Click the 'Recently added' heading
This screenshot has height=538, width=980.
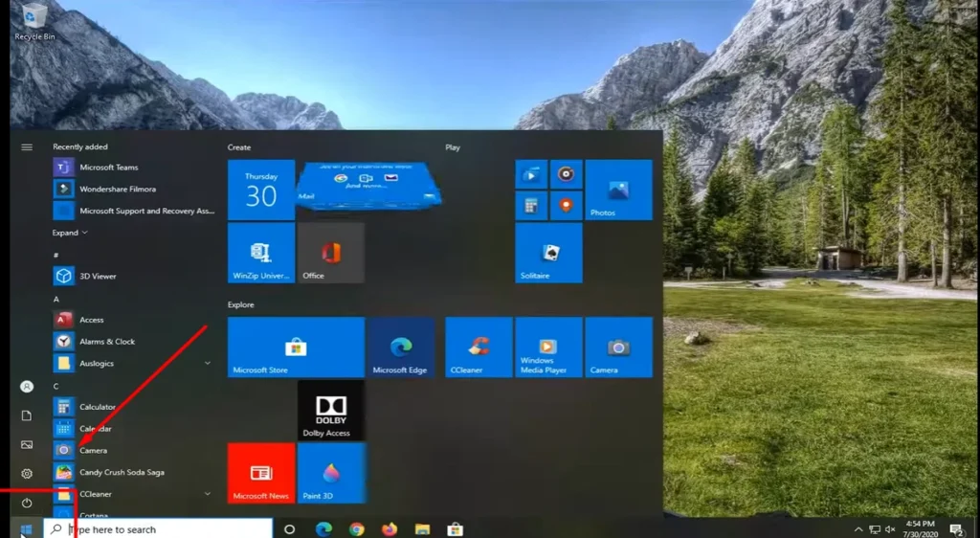point(80,146)
